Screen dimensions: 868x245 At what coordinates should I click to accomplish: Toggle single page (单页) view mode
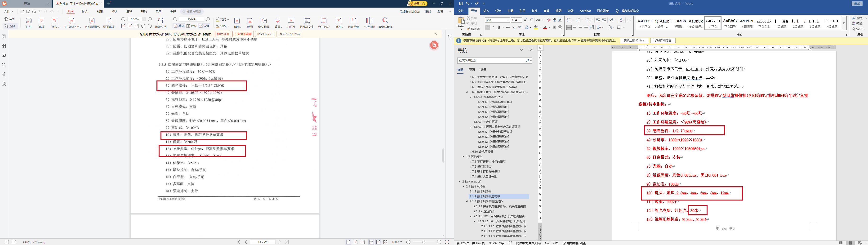(178, 26)
